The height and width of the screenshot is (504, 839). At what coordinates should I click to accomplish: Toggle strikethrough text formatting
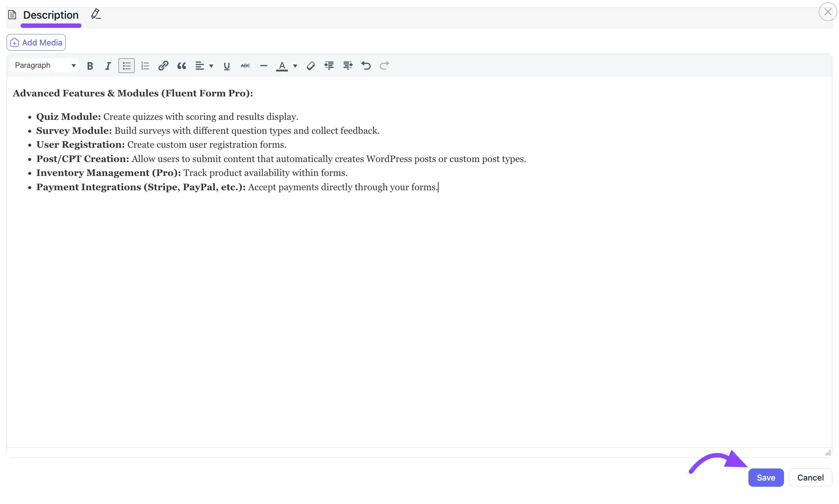(x=245, y=66)
